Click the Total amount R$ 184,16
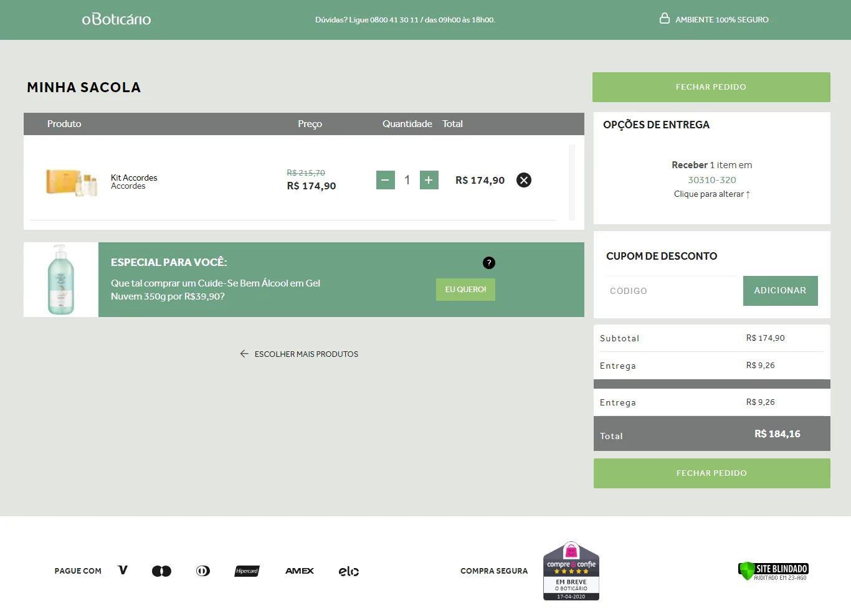The height and width of the screenshot is (616, 851). [777, 434]
